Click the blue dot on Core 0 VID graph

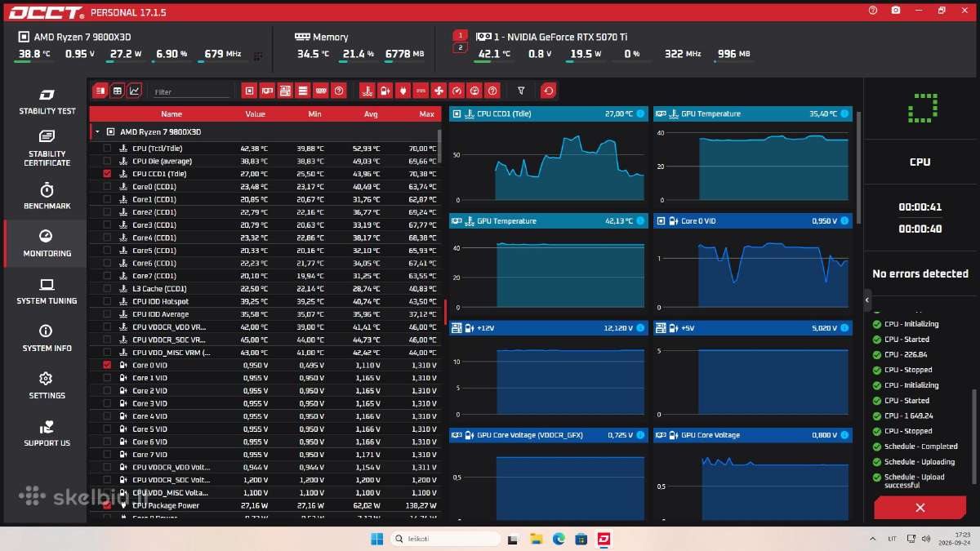coord(844,221)
